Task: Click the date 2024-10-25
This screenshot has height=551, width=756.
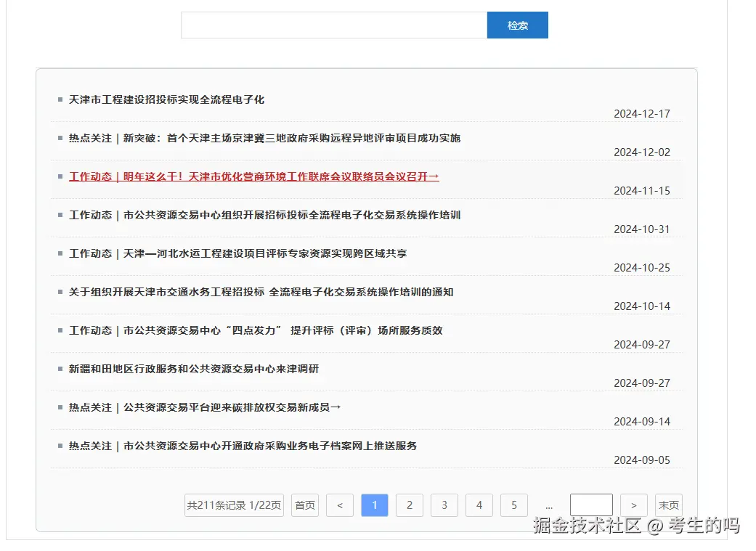Action: point(642,268)
